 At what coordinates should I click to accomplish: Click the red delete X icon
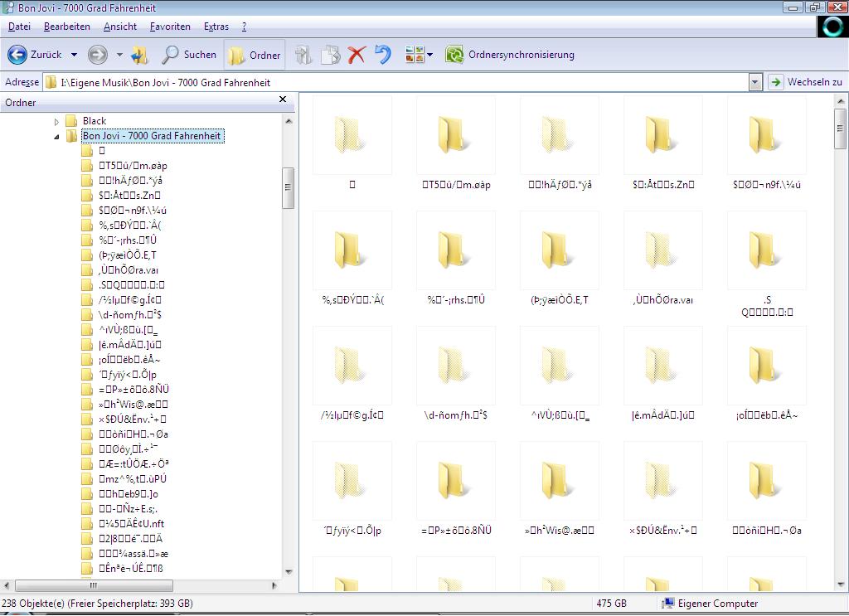coord(357,55)
